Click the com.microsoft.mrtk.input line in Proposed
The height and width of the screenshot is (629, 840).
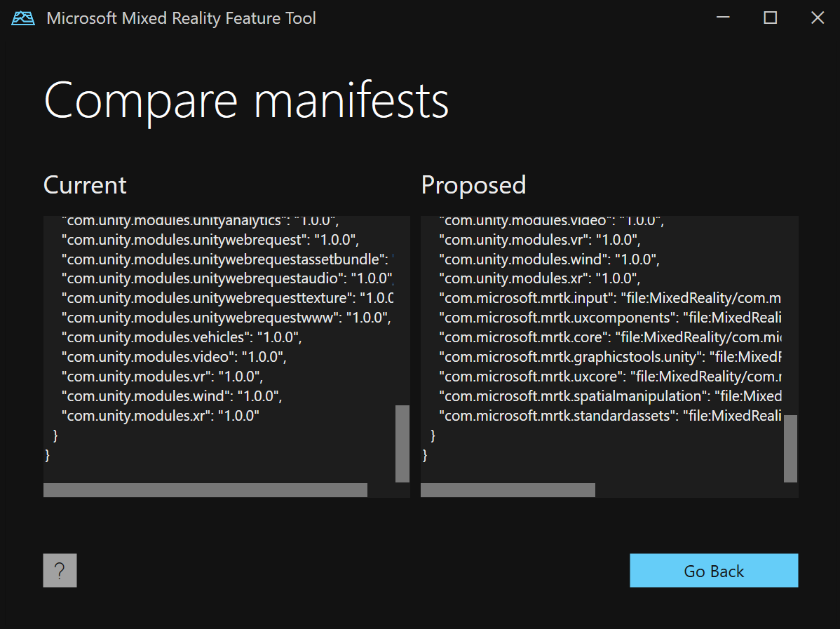click(x=610, y=298)
